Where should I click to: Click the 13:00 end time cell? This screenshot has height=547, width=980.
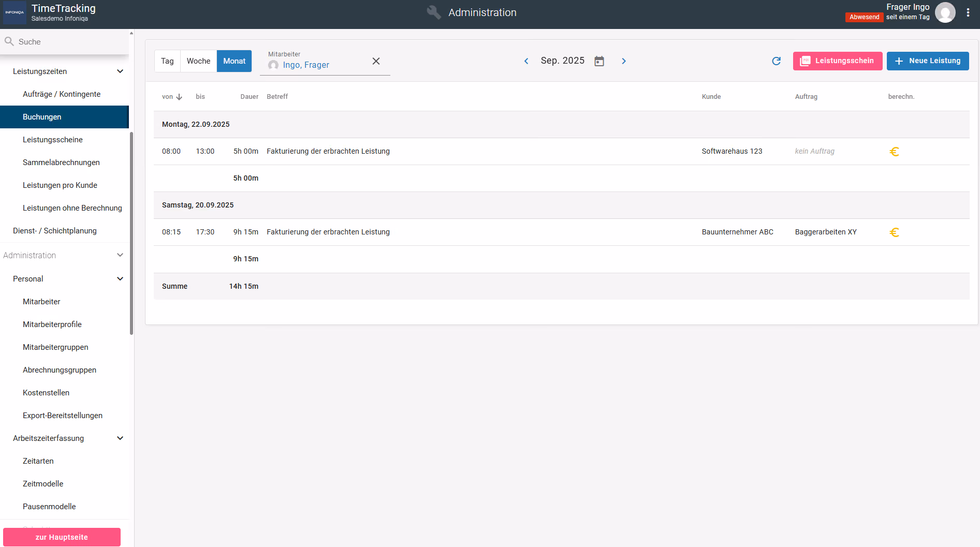[205, 151]
